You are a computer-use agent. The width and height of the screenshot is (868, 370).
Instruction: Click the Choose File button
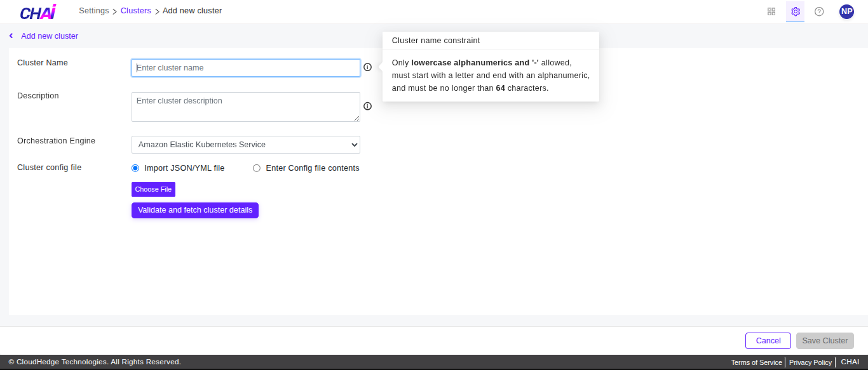coord(153,189)
